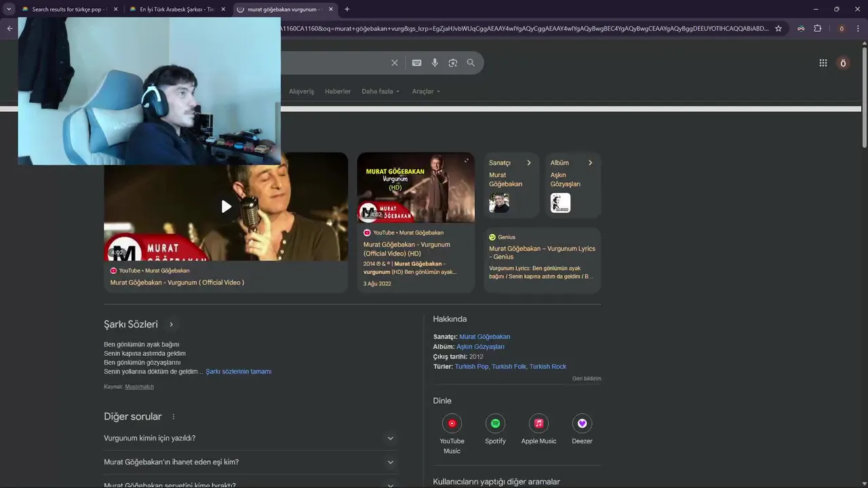Expand 'Vurgunum kimin için yazıldı?' question
This screenshot has width=868, height=488.
(x=250, y=439)
